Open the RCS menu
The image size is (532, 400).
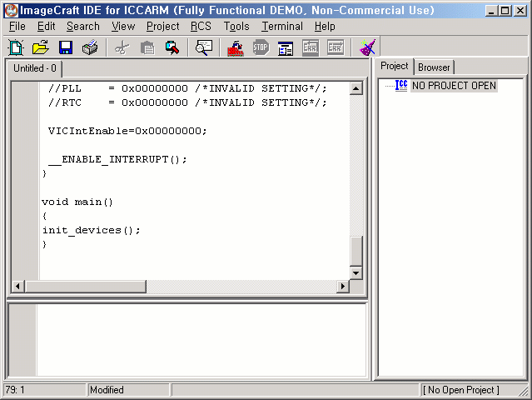[201, 27]
